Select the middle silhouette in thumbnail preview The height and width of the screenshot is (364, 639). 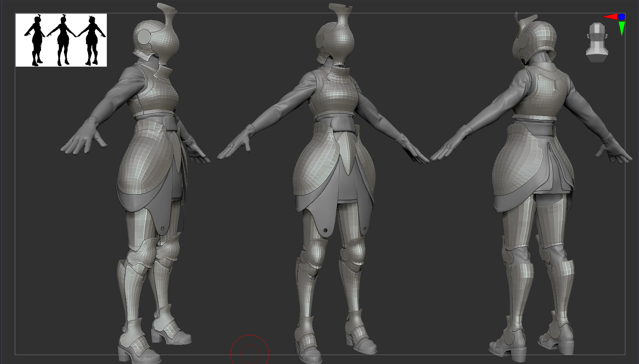[x=62, y=41]
